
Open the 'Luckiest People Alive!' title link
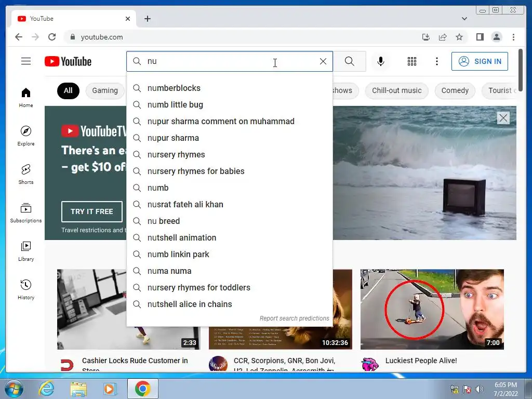pos(421,361)
